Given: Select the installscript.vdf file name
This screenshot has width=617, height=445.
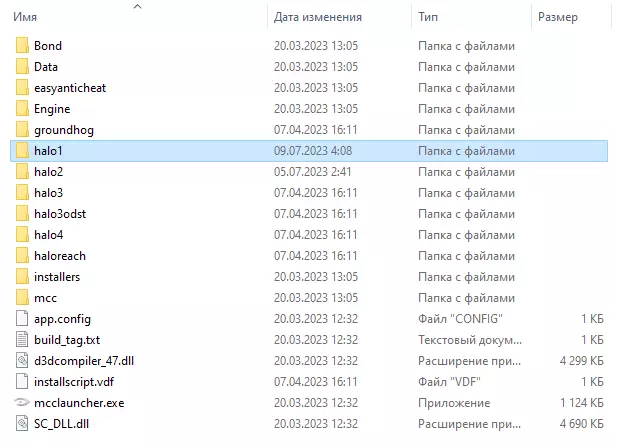Looking at the screenshot, I should click(74, 382).
